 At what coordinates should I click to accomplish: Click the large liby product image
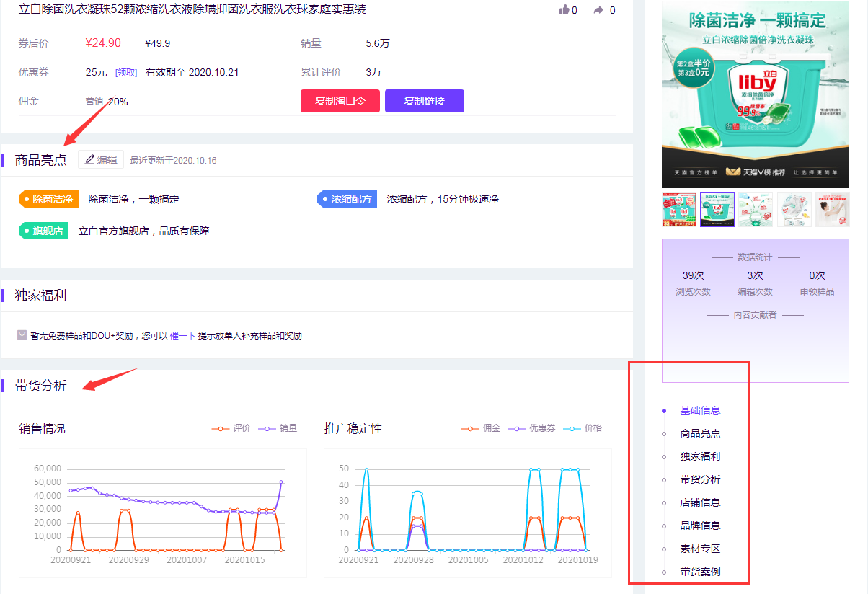click(x=755, y=94)
